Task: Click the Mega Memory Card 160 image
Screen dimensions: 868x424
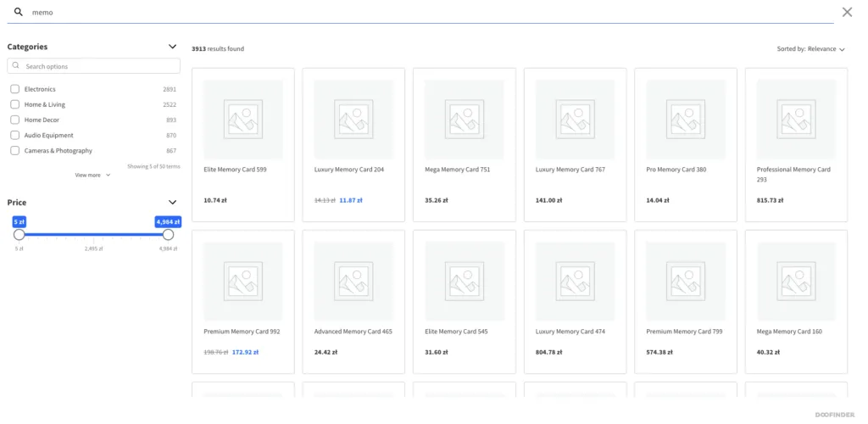Action: pos(797,282)
